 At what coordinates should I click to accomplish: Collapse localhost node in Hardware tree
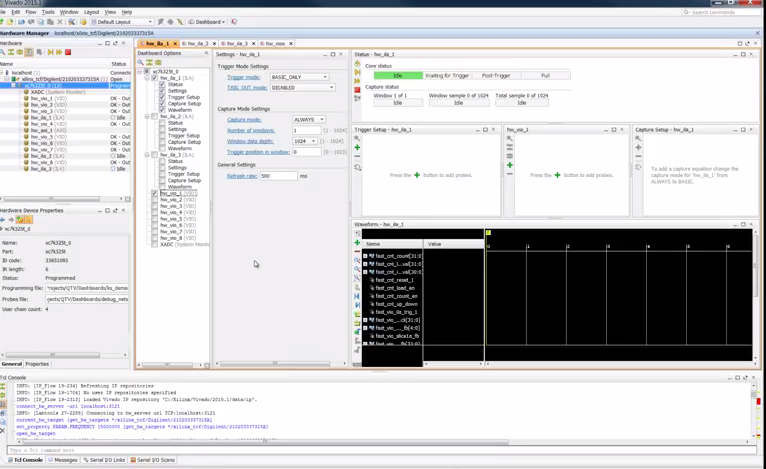pos(2,72)
